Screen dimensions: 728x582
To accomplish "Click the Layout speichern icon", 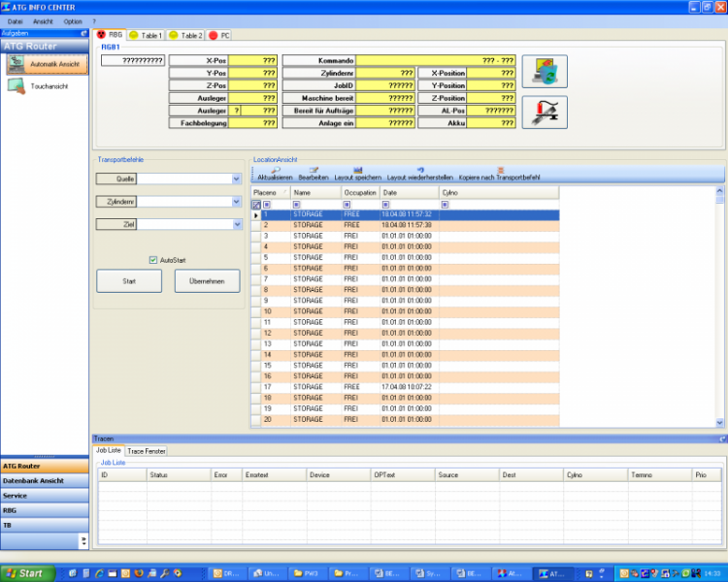I will pyautogui.click(x=357, y=170).
